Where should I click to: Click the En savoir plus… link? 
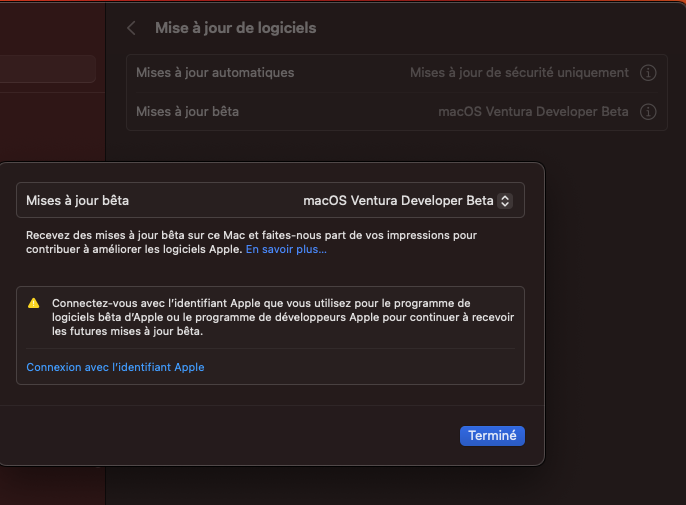click(x=286, y=249)
